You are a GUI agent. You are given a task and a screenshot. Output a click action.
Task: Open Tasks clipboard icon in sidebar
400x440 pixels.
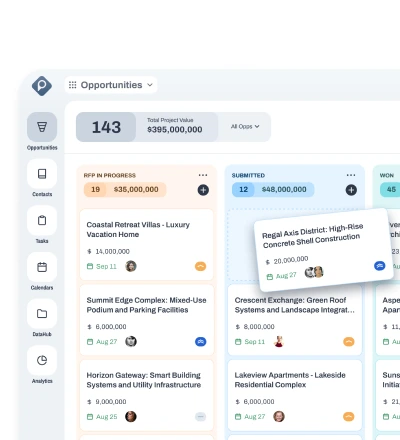(x=42, y=220)
